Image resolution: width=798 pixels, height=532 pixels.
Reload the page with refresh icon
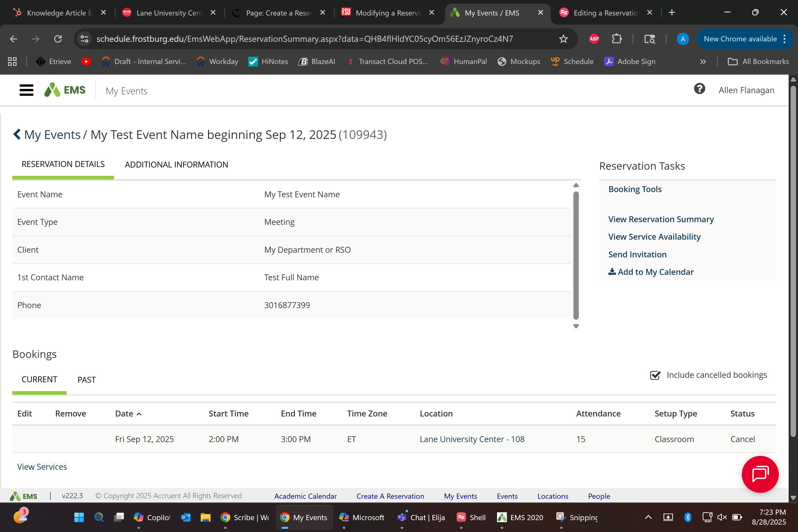coord(58,39)
